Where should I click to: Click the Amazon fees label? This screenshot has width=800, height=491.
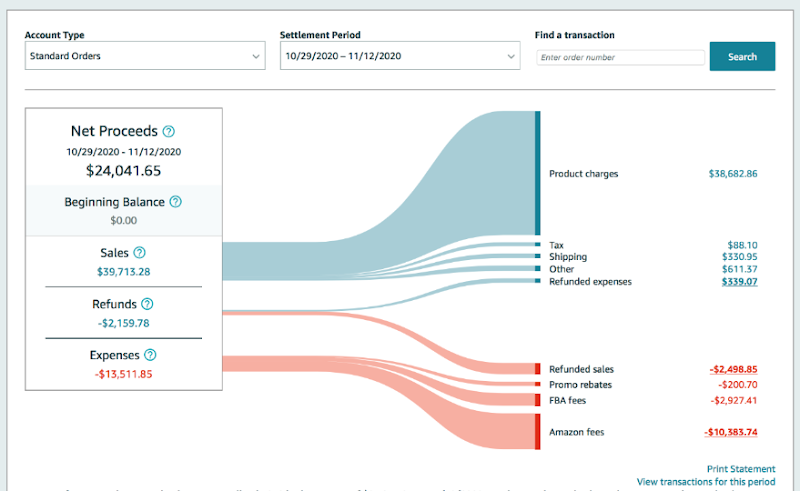[x=577, y=432]
